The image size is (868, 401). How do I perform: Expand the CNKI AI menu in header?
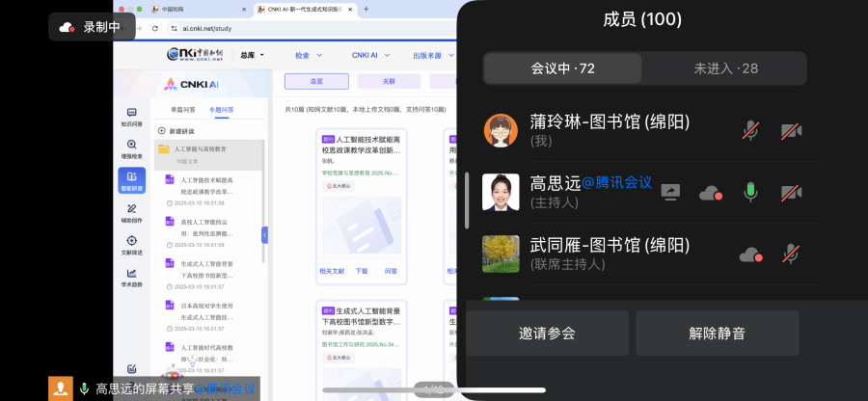click(x=371, y=55)
